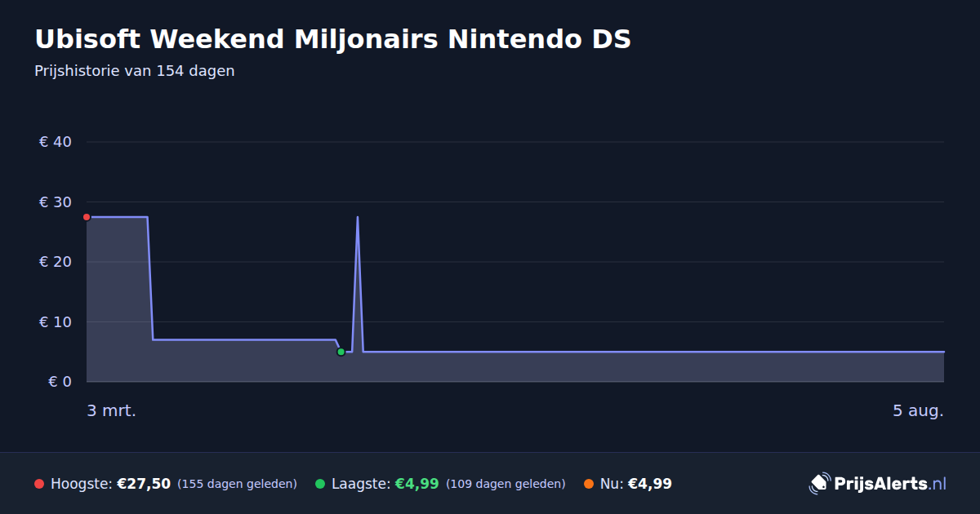Click the title Ubisoft Weekend Miljonairs Nintendo DS
This screenshot has width=980, height=514.
point(332,39)
